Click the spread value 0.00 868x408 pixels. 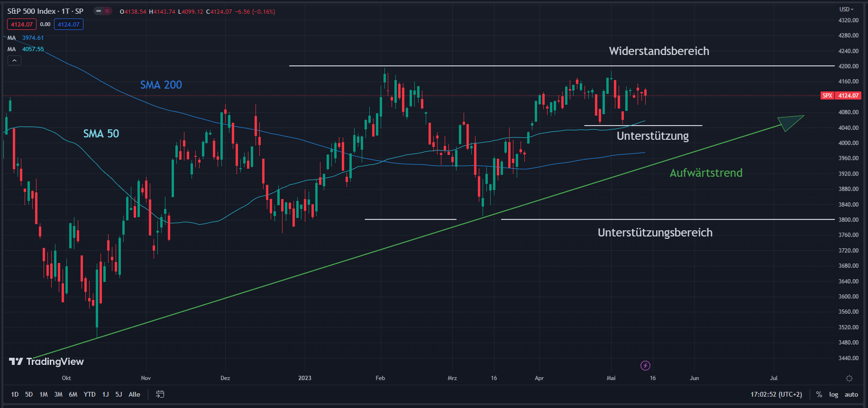pos(45,24)
